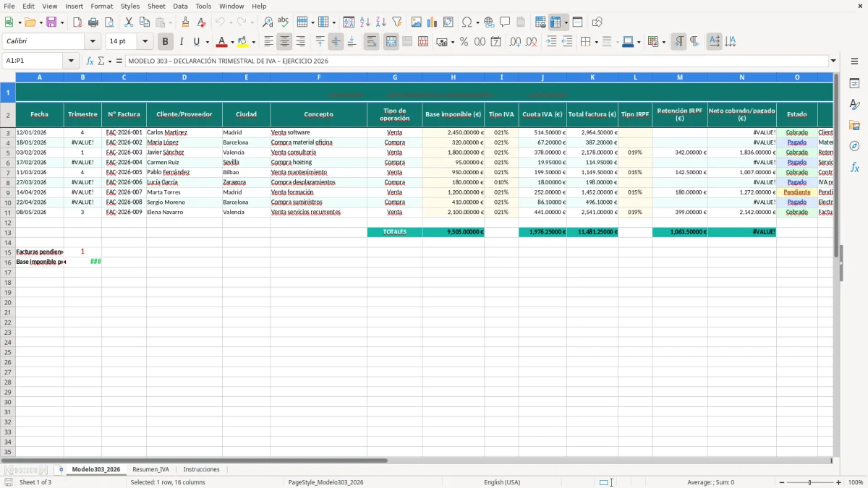Open the Sheet menu

pyautogui.click(x=156, y=6)
